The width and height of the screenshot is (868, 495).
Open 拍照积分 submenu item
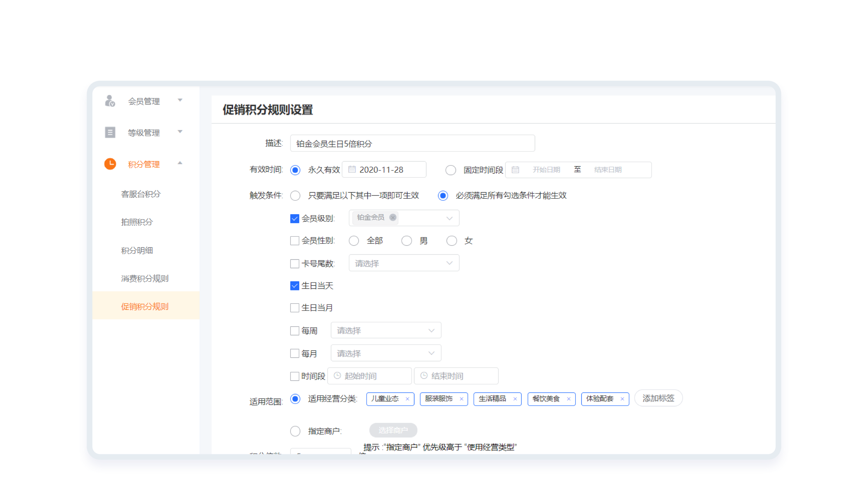click(137, 222)
